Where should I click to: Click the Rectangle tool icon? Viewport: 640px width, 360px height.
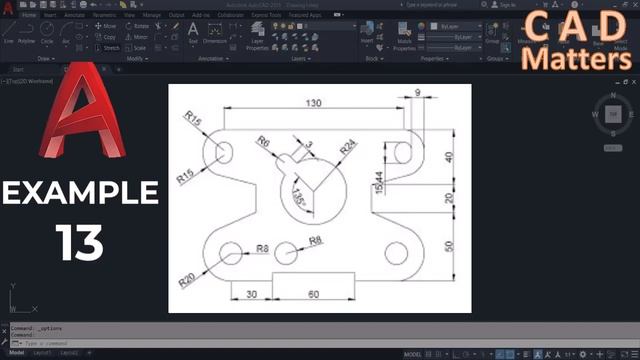click(79, 26)
